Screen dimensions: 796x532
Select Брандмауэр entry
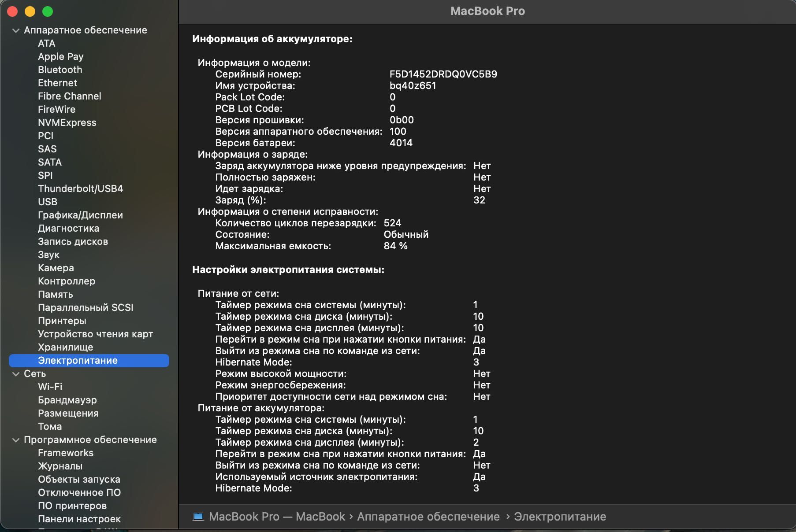(x=67, y=400)
